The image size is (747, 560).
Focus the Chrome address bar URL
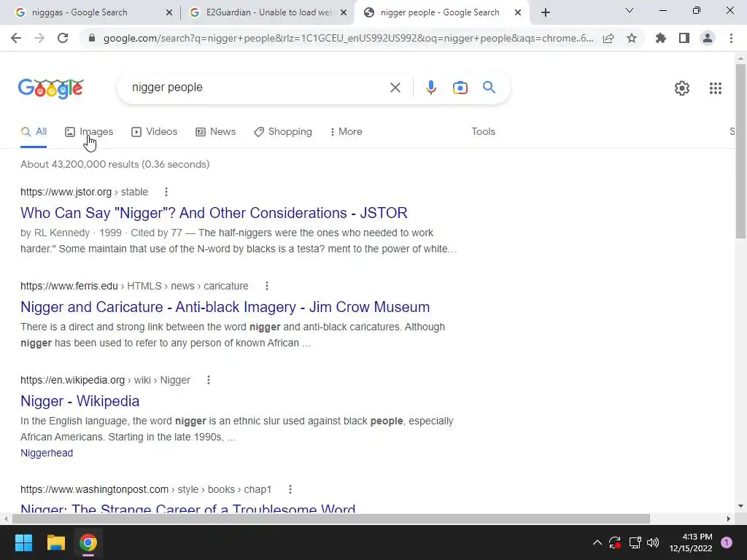[348, 38]
